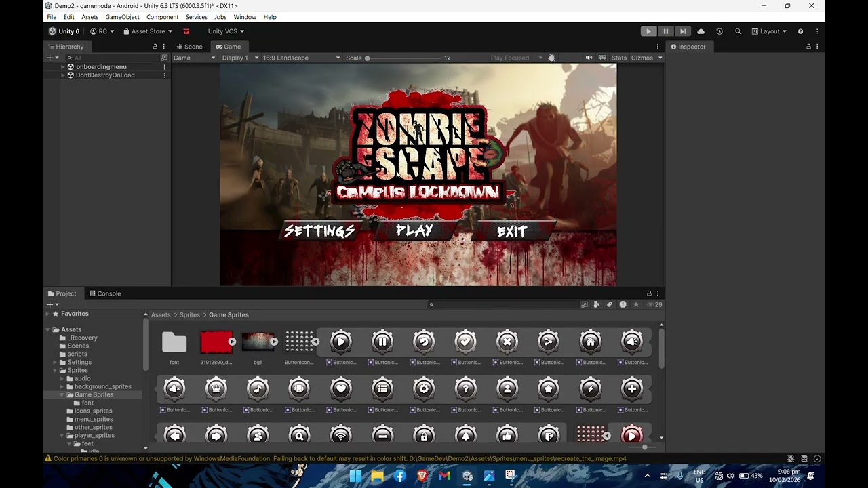Open the Component menu
868x488 pixels.
tap(163, 17)
